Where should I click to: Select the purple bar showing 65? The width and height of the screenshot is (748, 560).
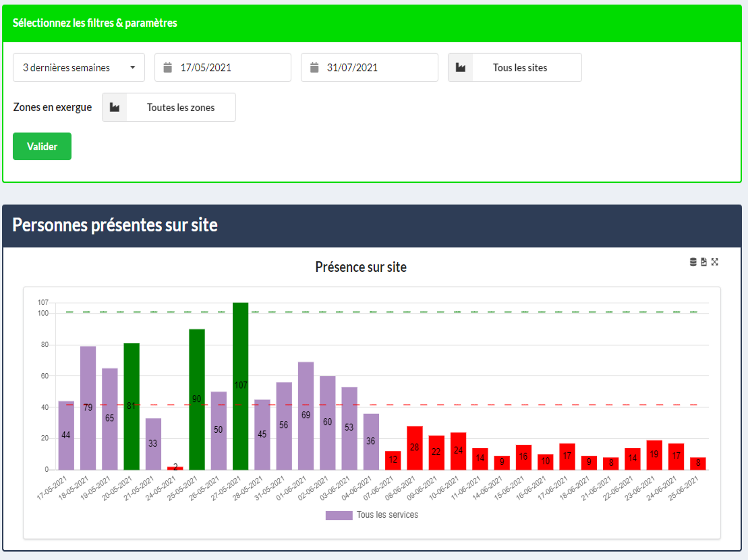(x=110, y=419)
